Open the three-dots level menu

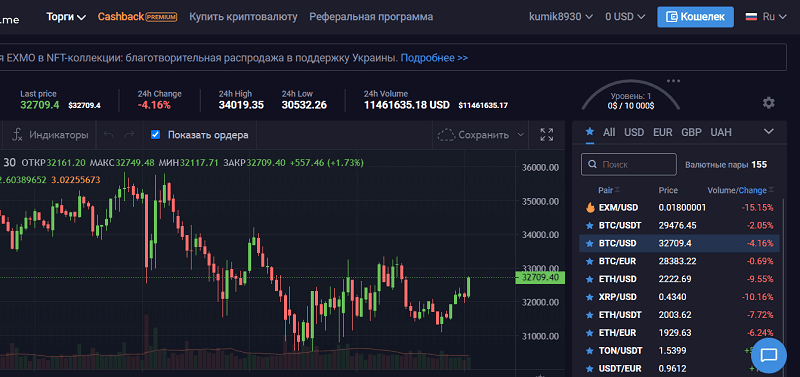pyautogui.click(x=673, y=81)
